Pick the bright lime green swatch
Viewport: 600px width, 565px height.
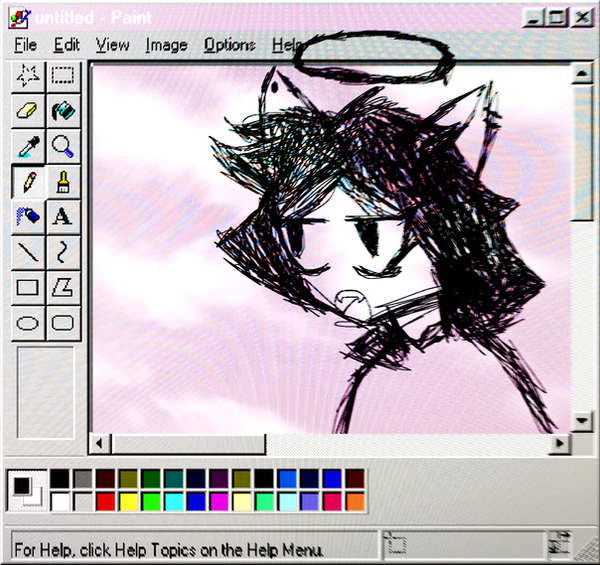pyautogui.click(x=151, y=501)
